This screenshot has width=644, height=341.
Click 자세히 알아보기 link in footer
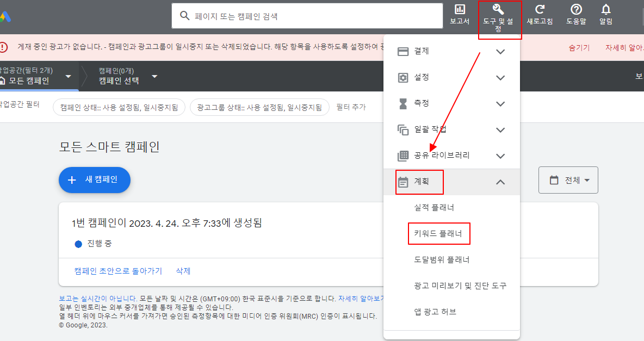pyautogui.click(x=362, y=299)
